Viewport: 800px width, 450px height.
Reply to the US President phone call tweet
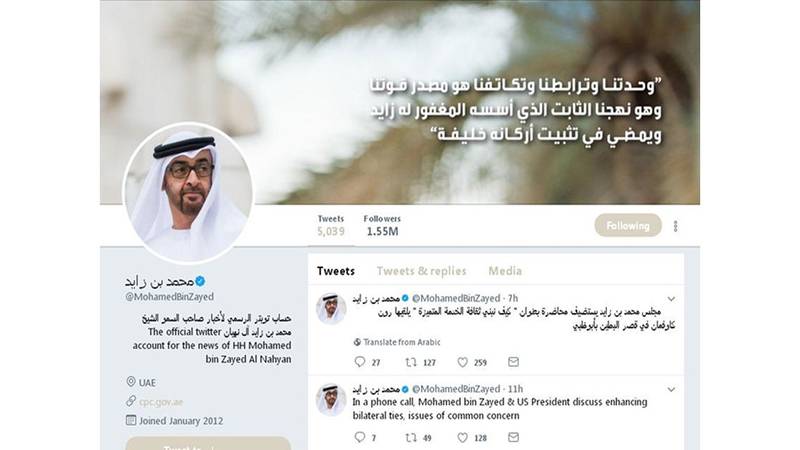pyautogui.click(x=360, y=437)
